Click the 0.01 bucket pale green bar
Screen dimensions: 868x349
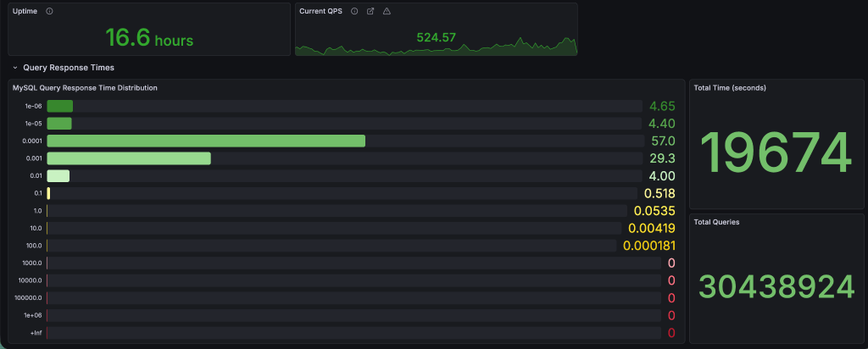[x=58, y=176]
